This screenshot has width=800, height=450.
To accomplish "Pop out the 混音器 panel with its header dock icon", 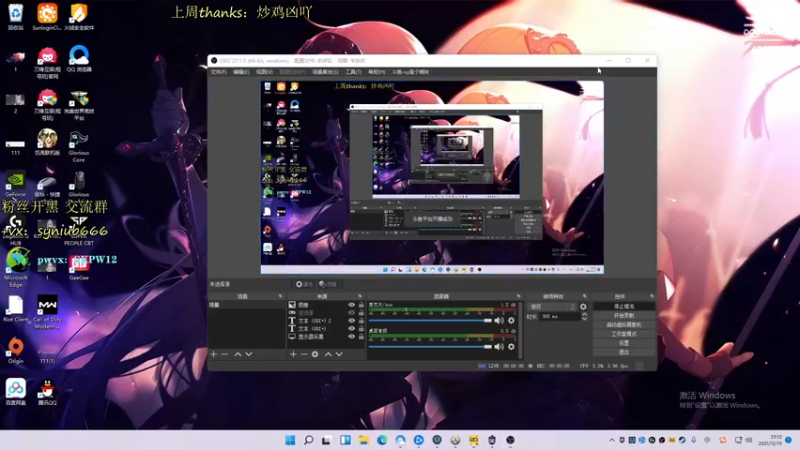I will 518,296.
